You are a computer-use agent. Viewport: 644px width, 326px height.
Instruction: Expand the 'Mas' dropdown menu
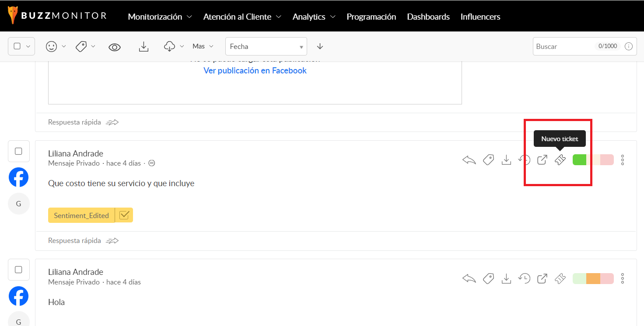202,46
